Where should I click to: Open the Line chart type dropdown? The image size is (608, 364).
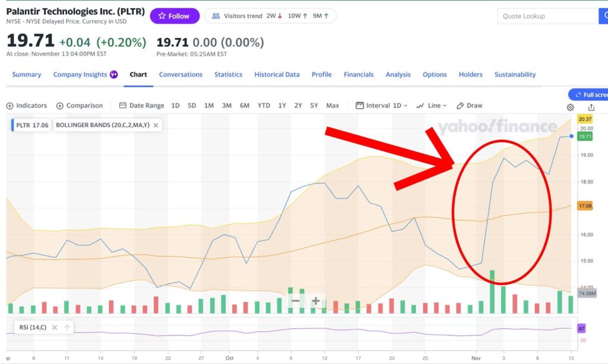pyautogui.click(x=432, y=106)
